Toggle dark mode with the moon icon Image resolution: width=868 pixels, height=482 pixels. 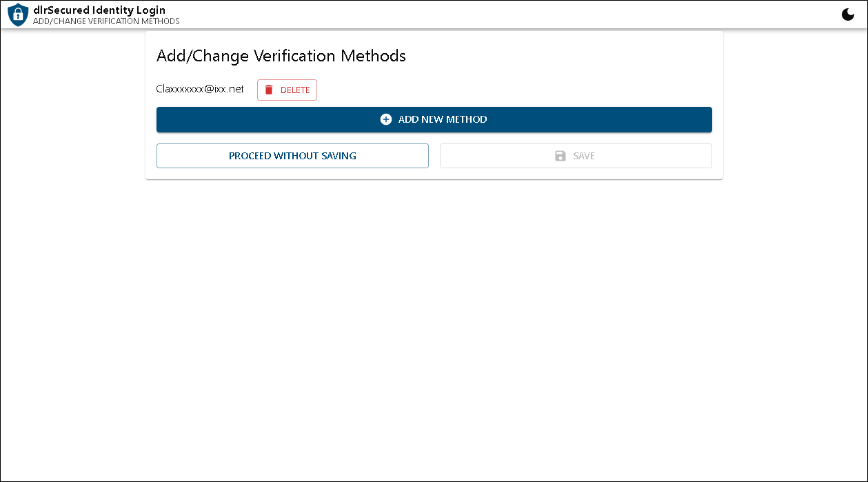pos(848,14)
